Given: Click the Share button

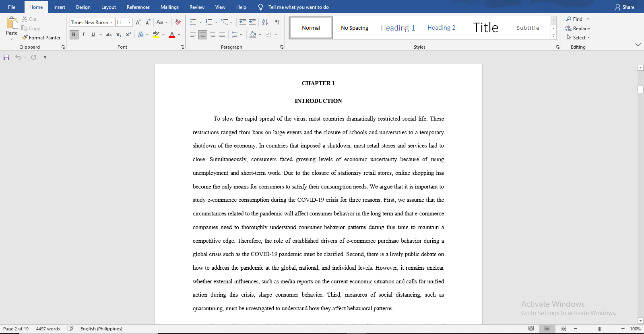Looking at the screenshot, I should click(x=625, y=7).
